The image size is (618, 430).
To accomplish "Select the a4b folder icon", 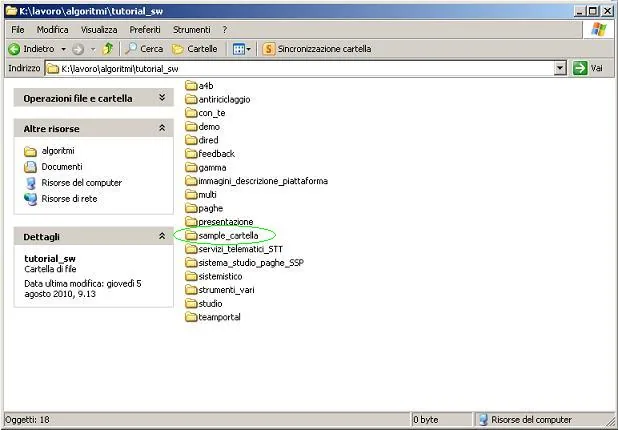I will [x=191, y=86].
